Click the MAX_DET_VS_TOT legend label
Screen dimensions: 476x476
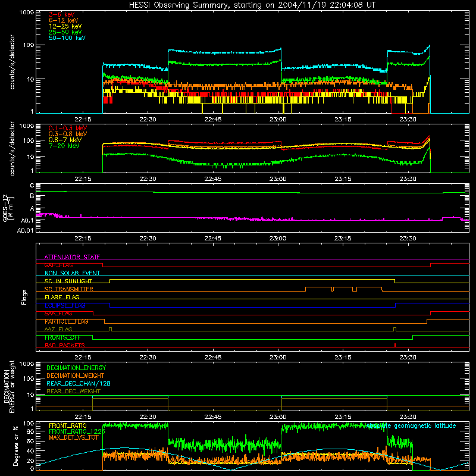(x=74, y=437)
